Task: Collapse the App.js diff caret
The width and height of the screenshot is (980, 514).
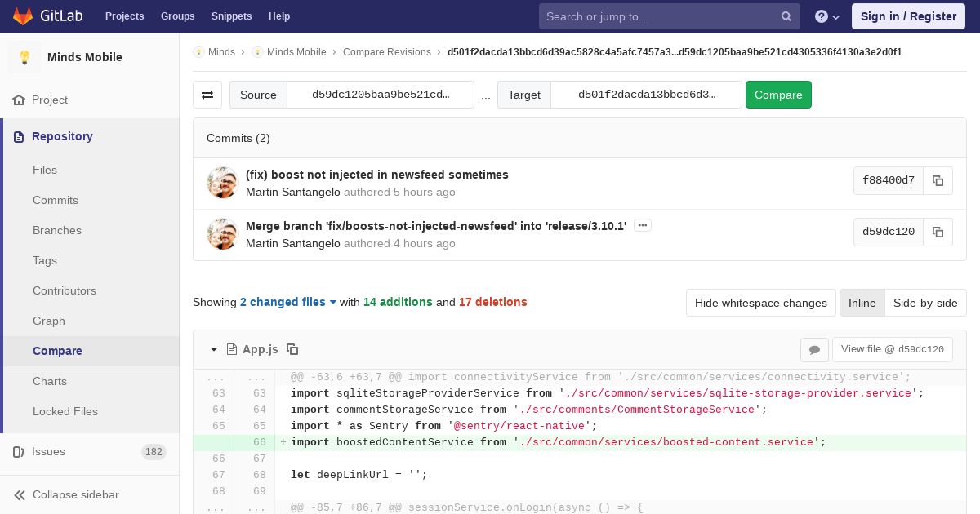Action: 214,349
